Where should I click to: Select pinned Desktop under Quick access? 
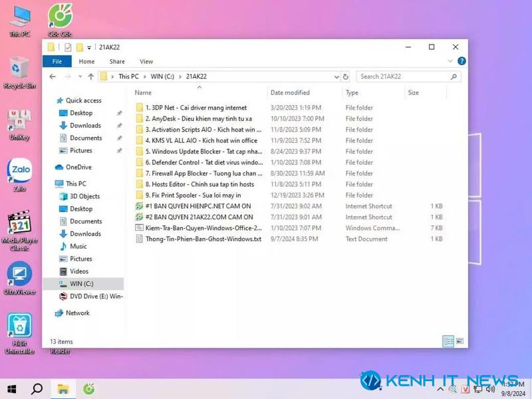(x=81, y=113)
